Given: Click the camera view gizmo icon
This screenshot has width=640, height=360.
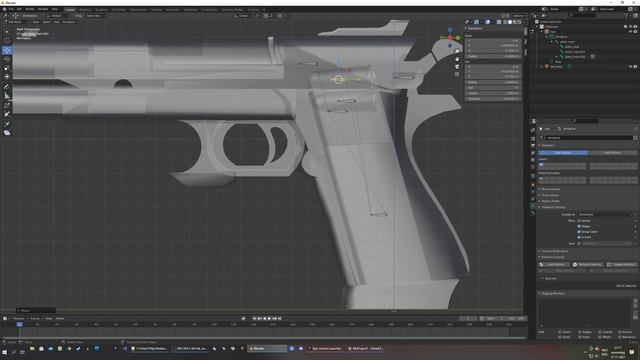Looking at the screenshot, I should 457,67.
